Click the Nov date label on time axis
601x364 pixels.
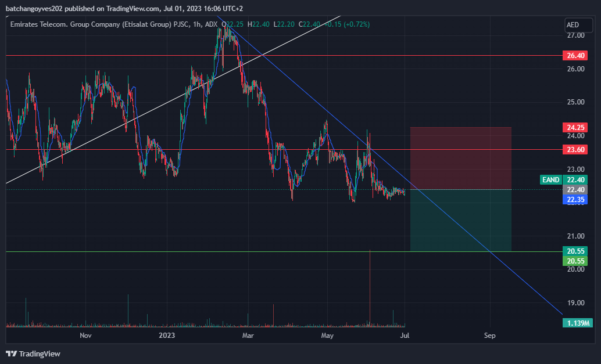[x=85, y=336]
